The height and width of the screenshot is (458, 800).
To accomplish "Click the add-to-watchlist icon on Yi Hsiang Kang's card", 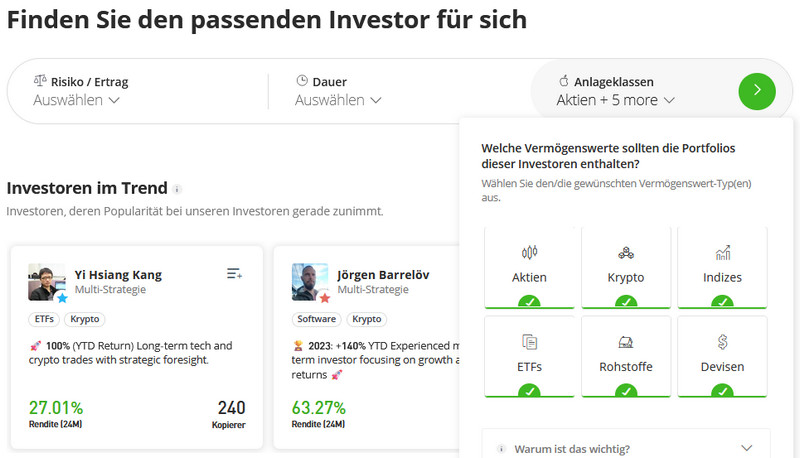I will pos(235,273).
